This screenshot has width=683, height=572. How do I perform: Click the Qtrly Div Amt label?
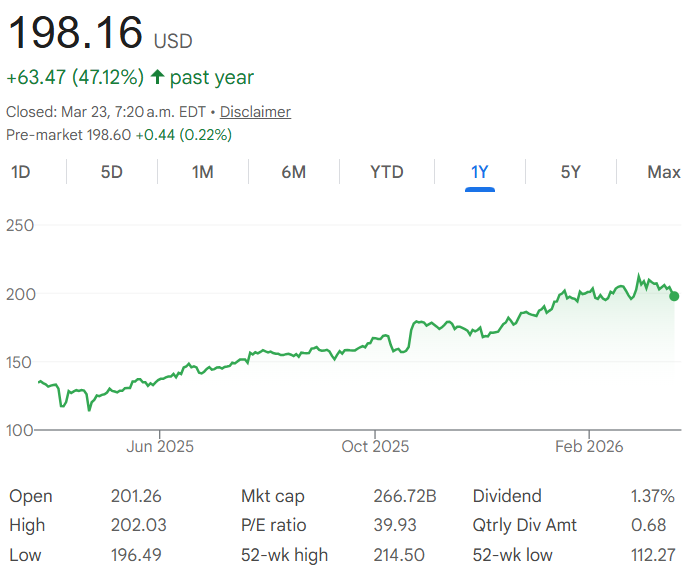524,525
